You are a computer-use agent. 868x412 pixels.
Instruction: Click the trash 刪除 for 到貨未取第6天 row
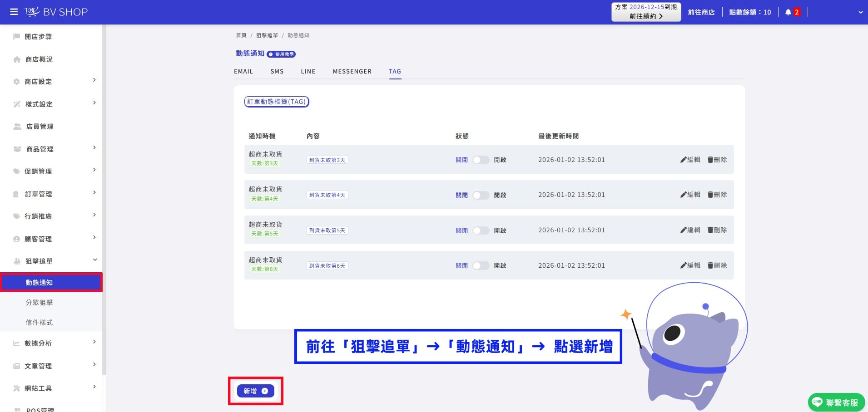pyautogui.click(x=717, y=265)
